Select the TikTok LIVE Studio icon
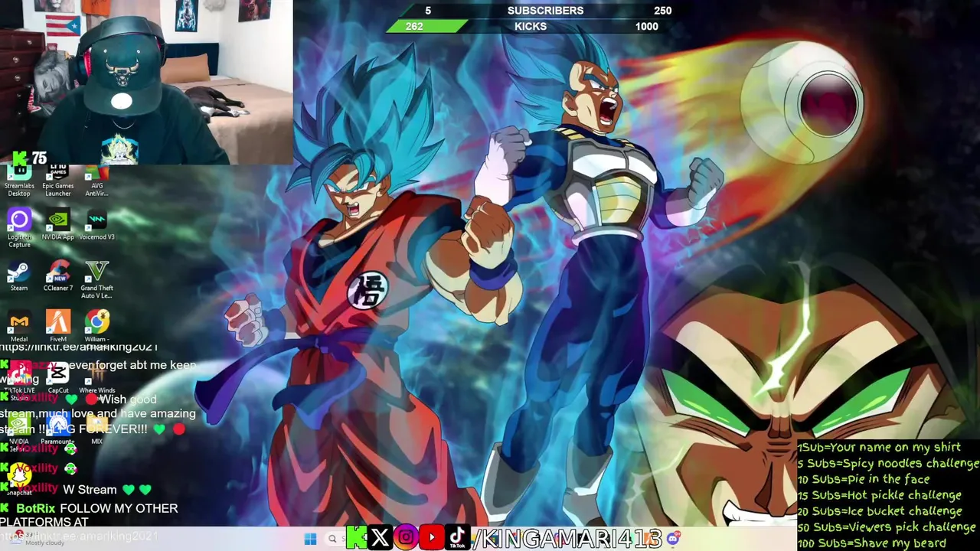The image size is (980, 551). pyautogui.click(x=19, y=379)
